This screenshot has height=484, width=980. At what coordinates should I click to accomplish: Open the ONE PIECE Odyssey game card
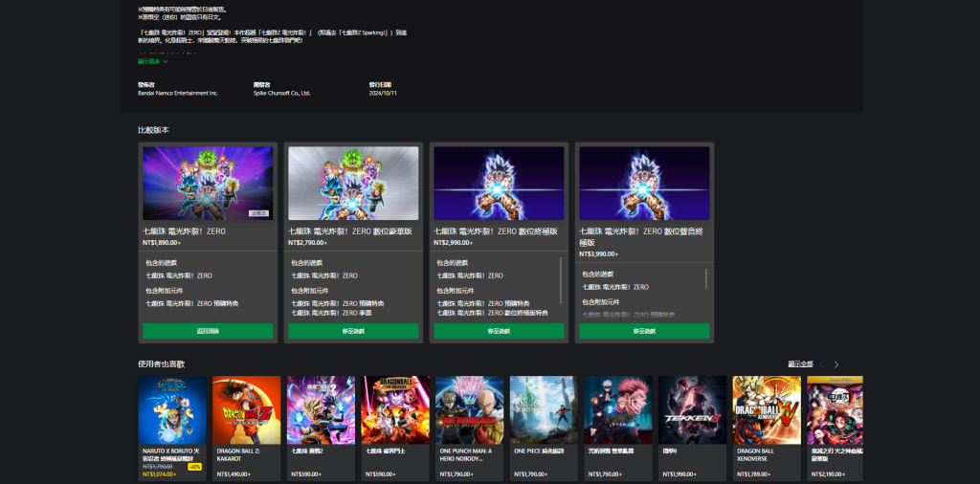[x=544, y=429]
